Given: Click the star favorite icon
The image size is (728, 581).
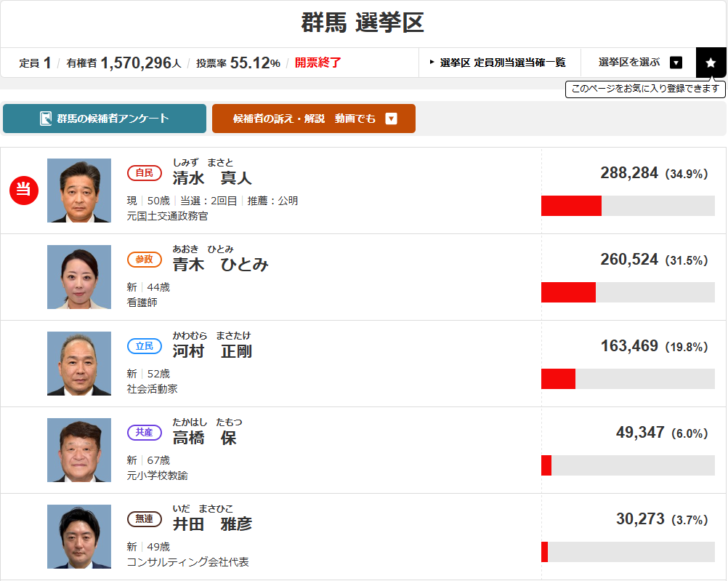Looking at the screenshot, I should (711, 63).
